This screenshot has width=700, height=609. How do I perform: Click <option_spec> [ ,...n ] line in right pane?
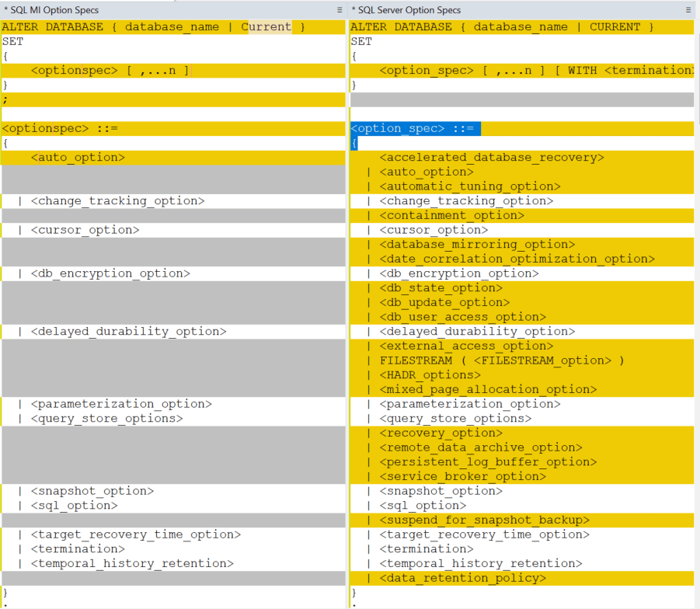(x=522, y=71)
